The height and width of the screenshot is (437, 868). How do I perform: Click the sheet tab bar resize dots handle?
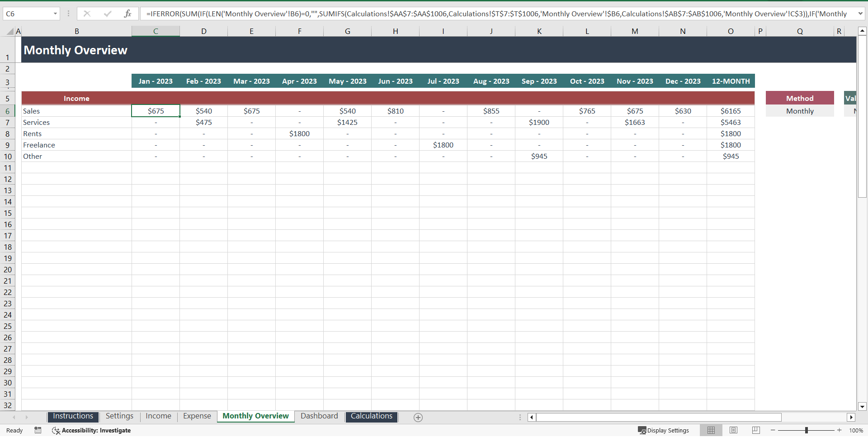tap(520, 417)
